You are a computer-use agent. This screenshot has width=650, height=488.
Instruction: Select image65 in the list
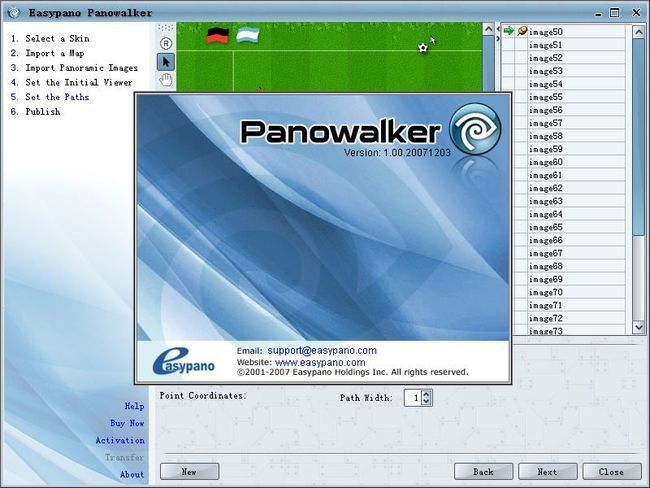(576, 227)
